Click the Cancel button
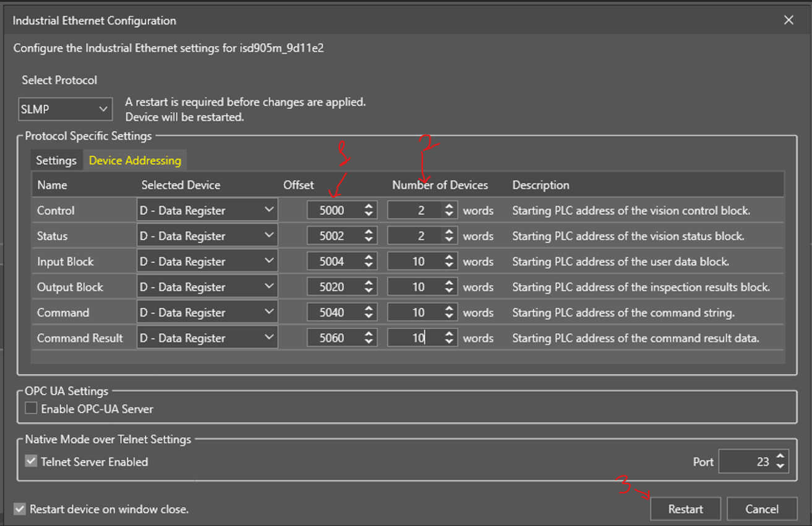Viewport: 812px width, 526px height. click(x=761, y=509)
